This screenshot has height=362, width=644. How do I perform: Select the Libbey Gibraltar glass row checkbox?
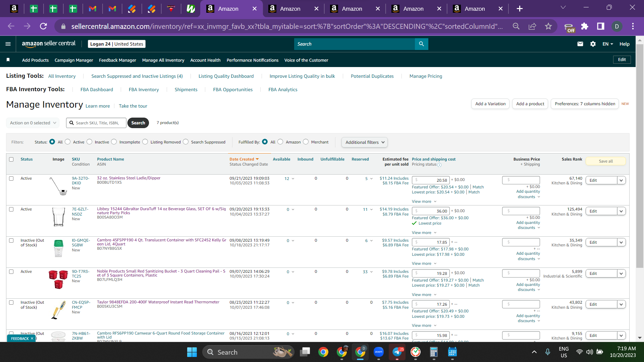[x=11, y=209]
